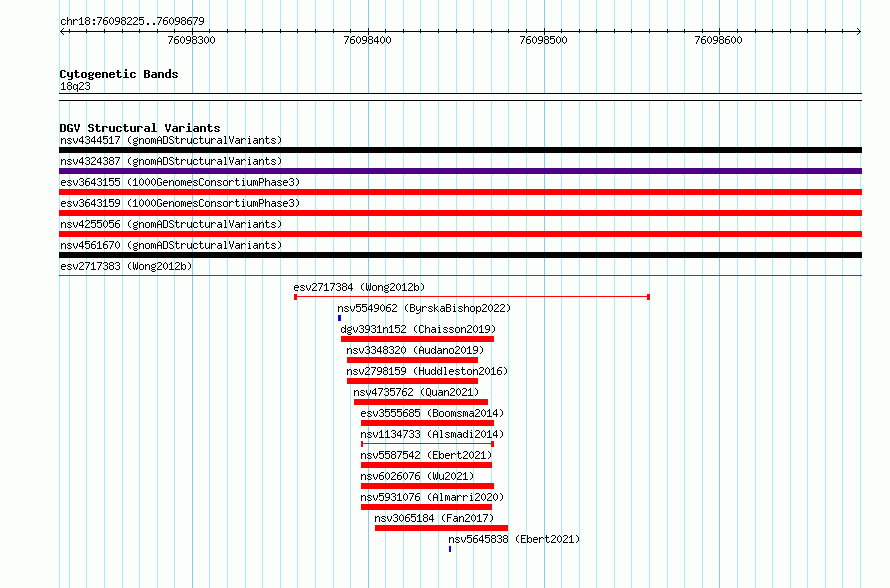Click the nsv4344517 gnomAD variant label
890x588 pixels.
coord(171,140)
